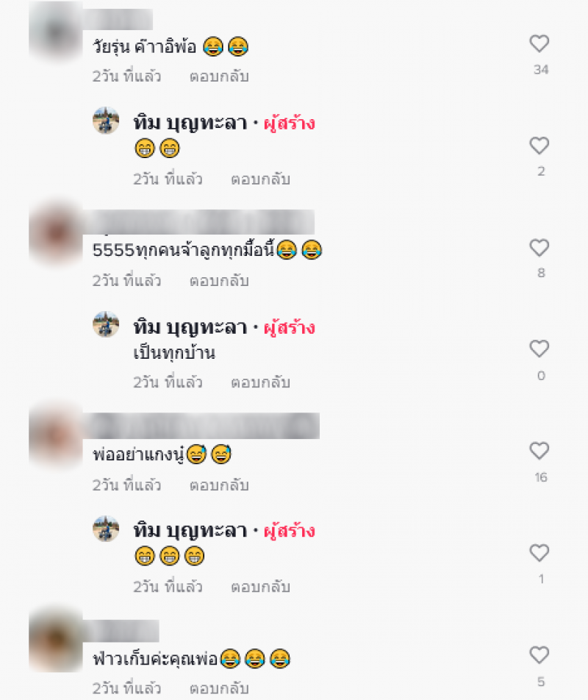Like the comment with 34 likes
This screenshot has height=700, width=588.
point(539,44)
